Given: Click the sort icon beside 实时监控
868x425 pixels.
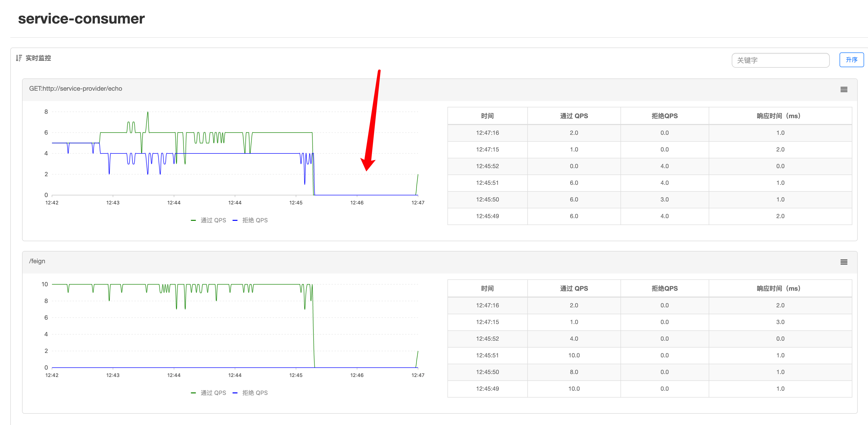Looking at the screenshot, I should [19, 58].
